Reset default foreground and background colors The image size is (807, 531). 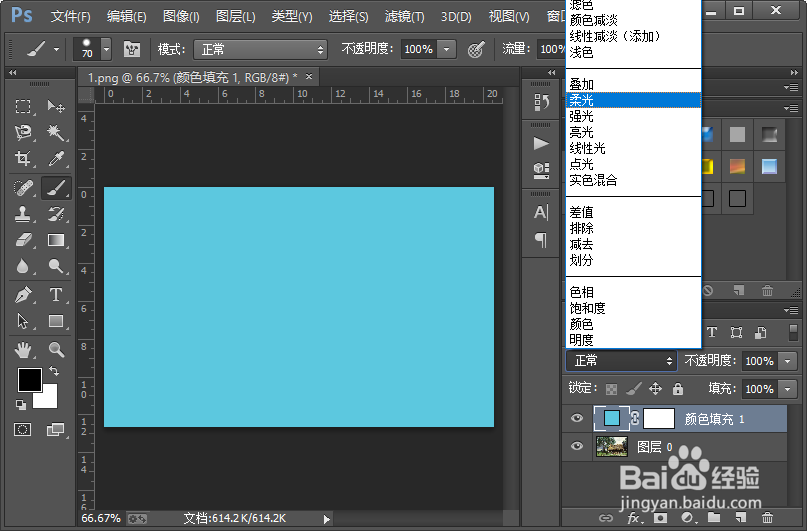[x=21, y=405]
